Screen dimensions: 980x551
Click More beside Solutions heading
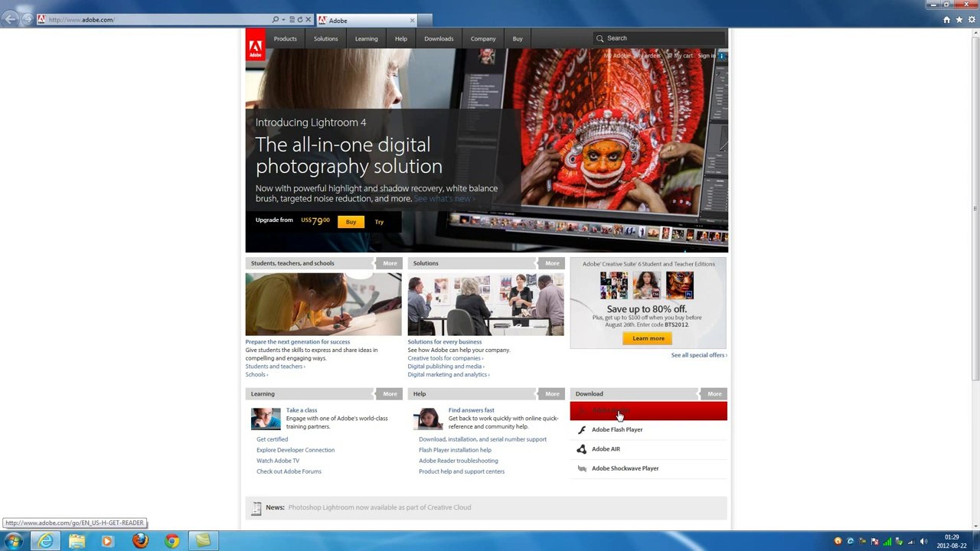[552, 263]
